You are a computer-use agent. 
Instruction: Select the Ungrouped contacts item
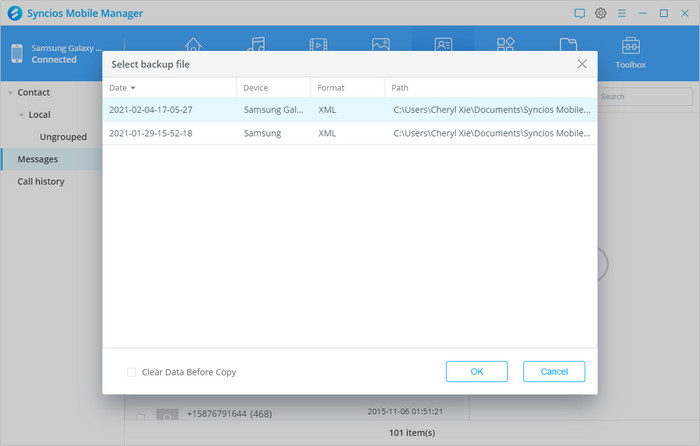[63, 137]
